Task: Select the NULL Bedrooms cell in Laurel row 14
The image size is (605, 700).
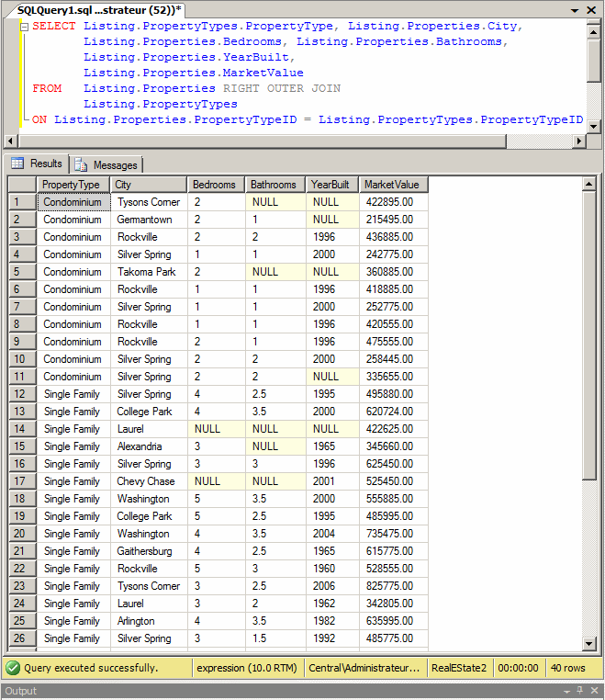Action: coord(216,429)
